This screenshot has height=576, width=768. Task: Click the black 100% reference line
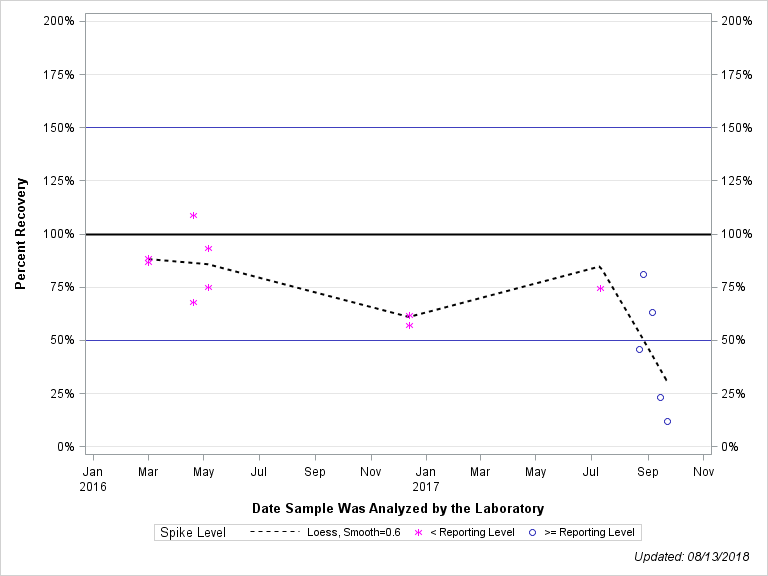click(398, 234)
